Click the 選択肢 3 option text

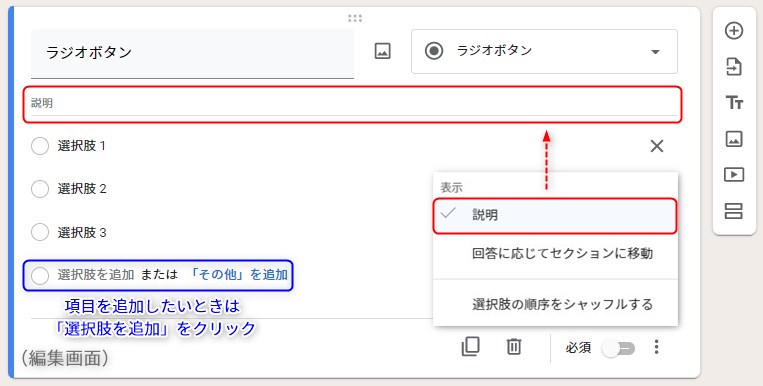(82, 232)
